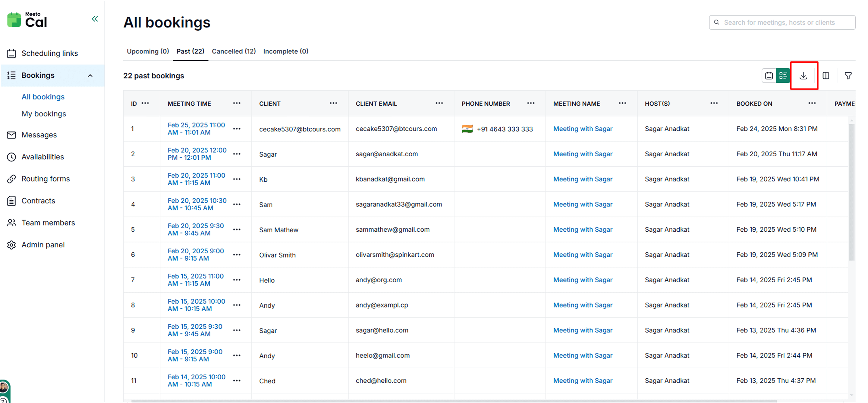Screen dimensions: 868x403
Task: Open booking Feb 25, 2025 11:00 AM
Action: coord(197,129)
